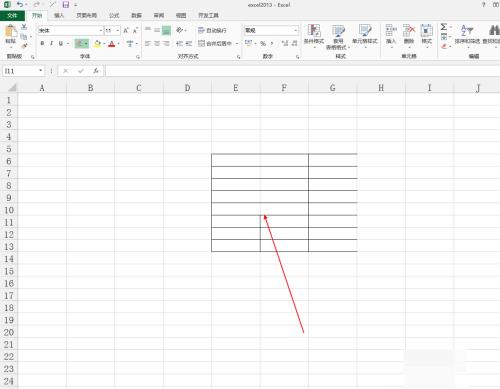Click the Increase Indent icon
Image resolution: width=500 pixels, height=389 pixels.
(189, 44)
